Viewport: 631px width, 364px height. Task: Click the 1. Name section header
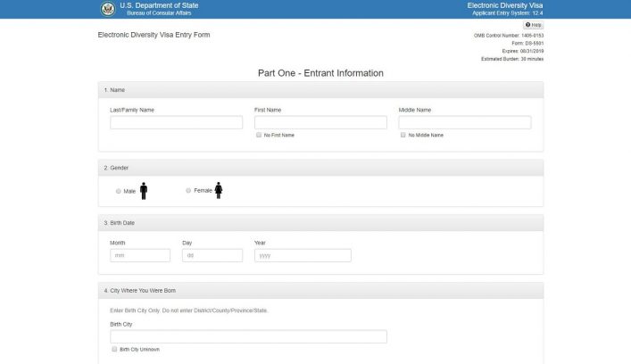(116, 90)
